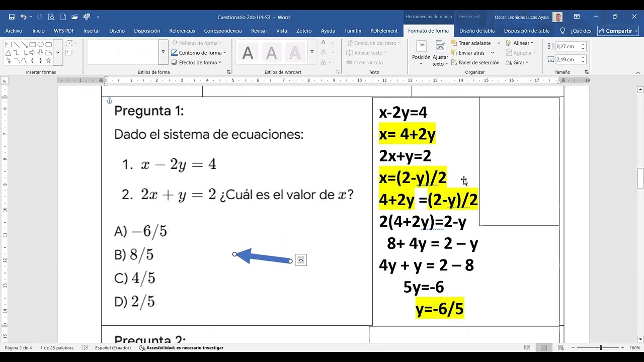Open the Archivo menu
The height and width of the screenshot is (362, 644).
click(14, 31)
